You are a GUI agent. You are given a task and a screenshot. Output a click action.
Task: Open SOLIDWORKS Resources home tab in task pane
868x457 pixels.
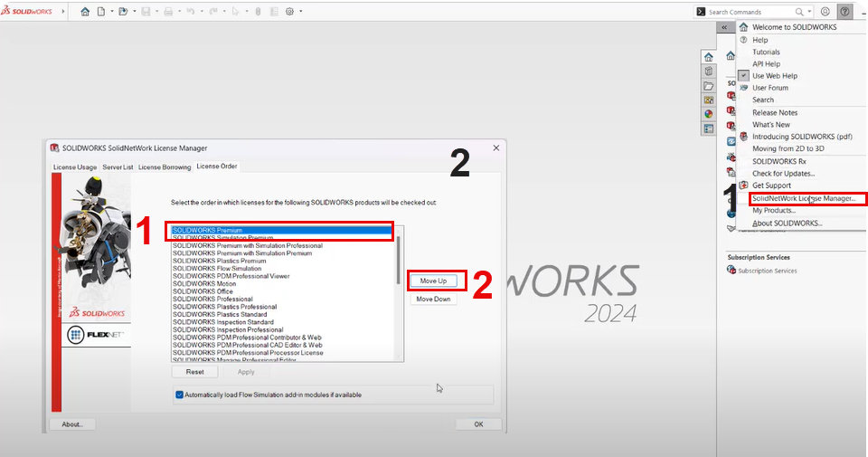point(709,57)
